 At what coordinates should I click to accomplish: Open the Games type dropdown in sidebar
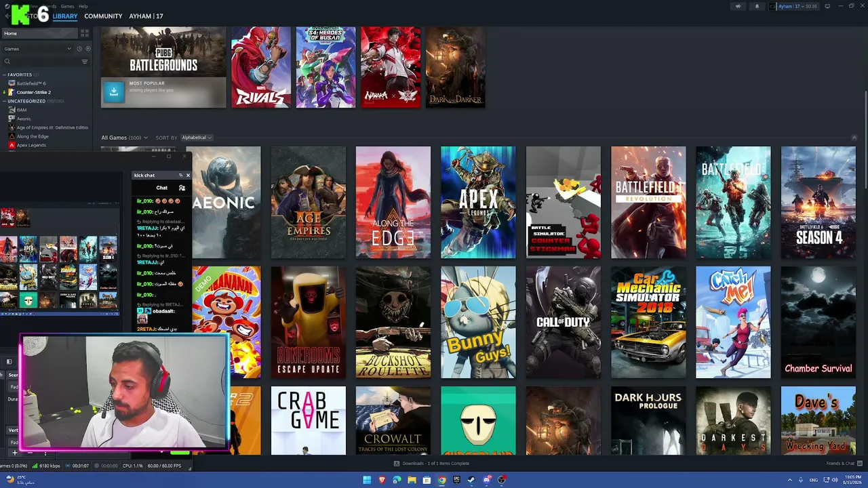(37, 49)
